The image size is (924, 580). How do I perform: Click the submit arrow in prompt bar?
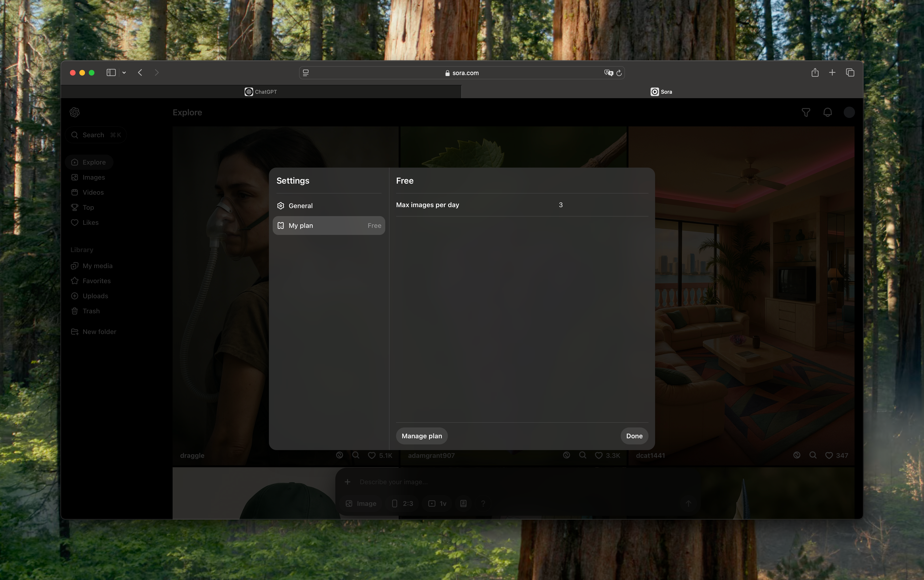tap(688, 504)
